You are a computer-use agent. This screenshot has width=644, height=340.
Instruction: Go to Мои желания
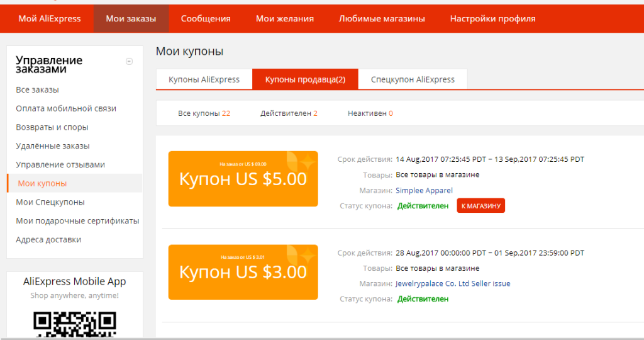pos(285,18)
